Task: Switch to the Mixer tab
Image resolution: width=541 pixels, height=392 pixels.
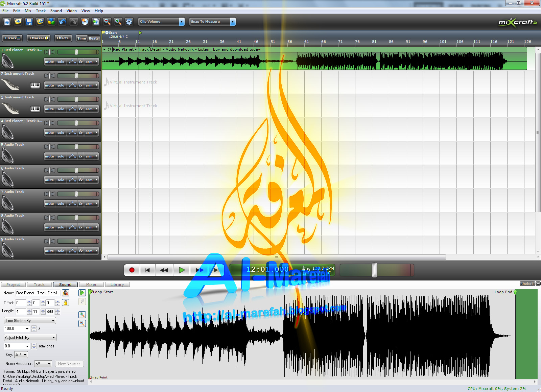Action: click(91, 284)
